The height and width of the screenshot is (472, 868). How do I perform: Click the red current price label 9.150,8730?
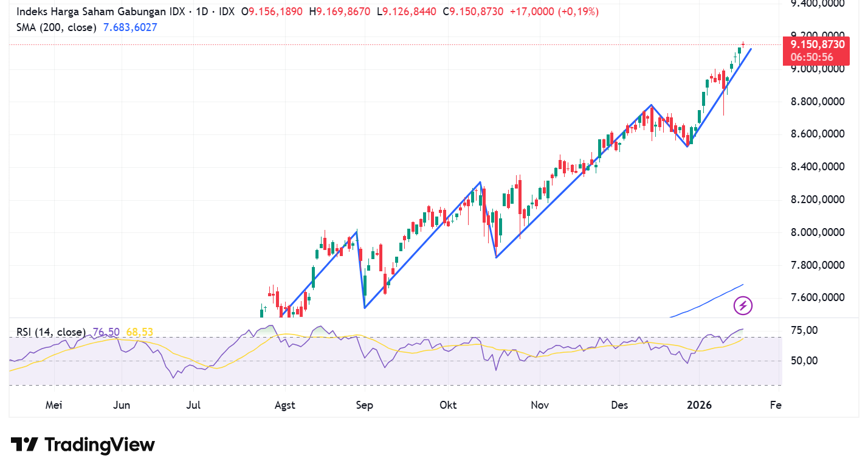click(x=818, y=44)
